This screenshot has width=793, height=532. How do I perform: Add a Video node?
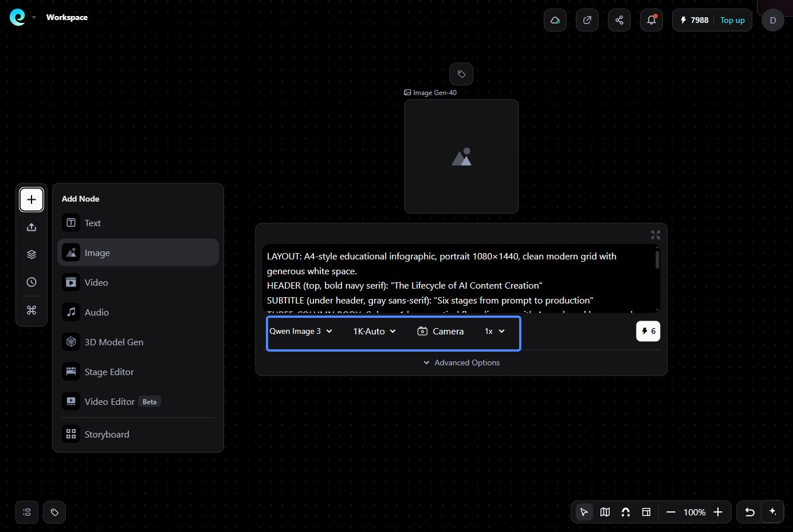(138, 282)
